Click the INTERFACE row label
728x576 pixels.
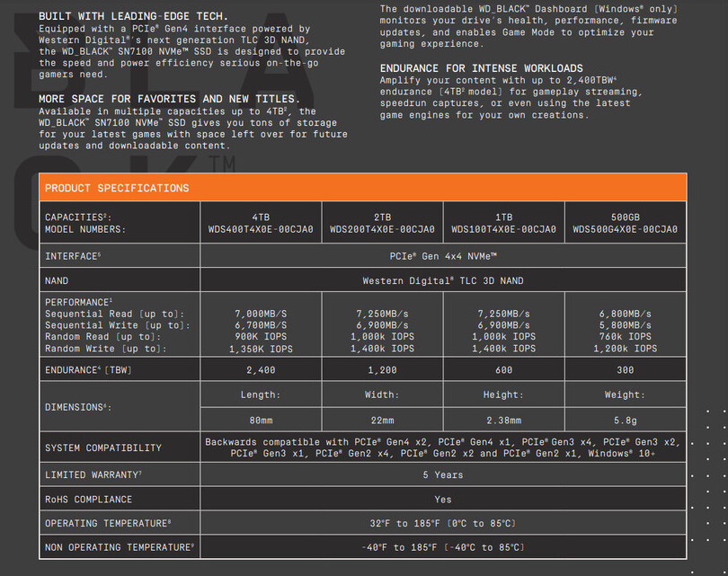point(73,256)
